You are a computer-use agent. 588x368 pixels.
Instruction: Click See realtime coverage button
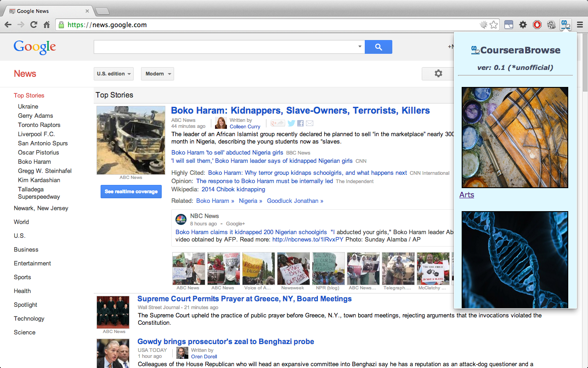click(x=131, y=191)
